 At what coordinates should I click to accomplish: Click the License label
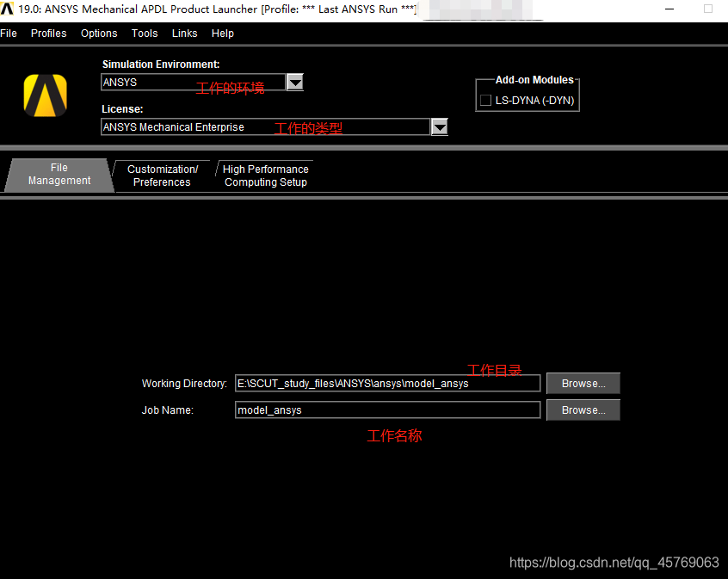pos(122,109)
